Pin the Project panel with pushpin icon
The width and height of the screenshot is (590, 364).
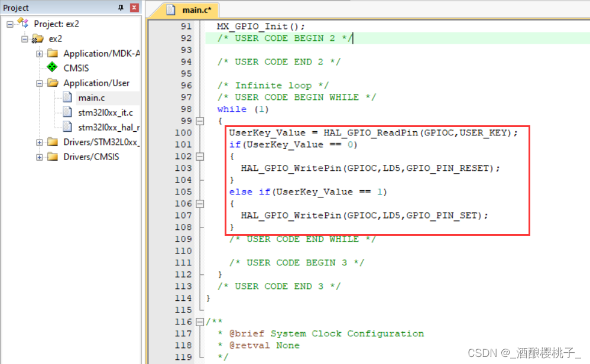[121, 8]
